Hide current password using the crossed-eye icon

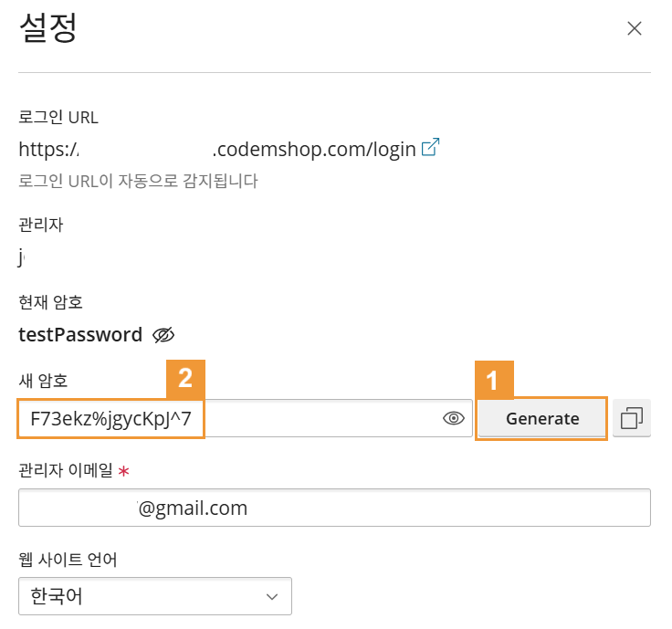163,335
